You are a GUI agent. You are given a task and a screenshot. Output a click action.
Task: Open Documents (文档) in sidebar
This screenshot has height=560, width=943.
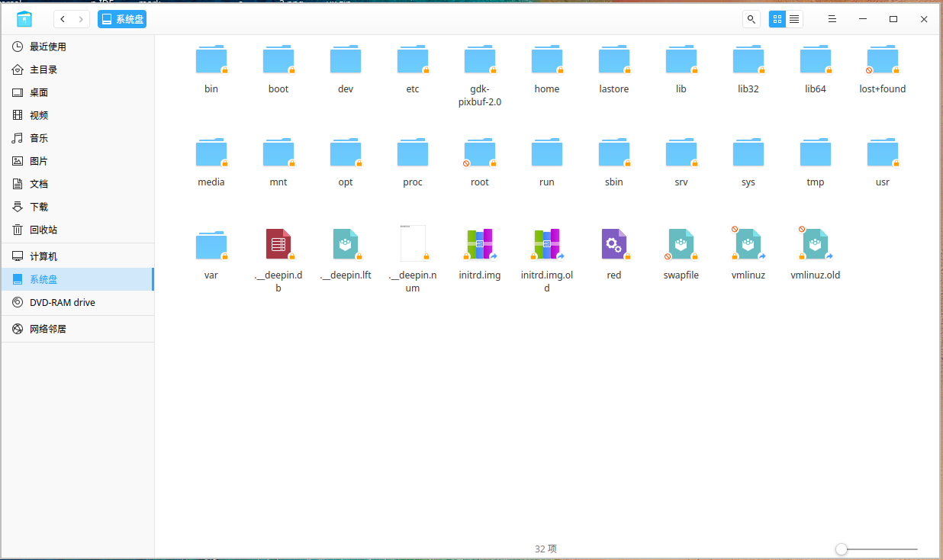coord(78,184)
